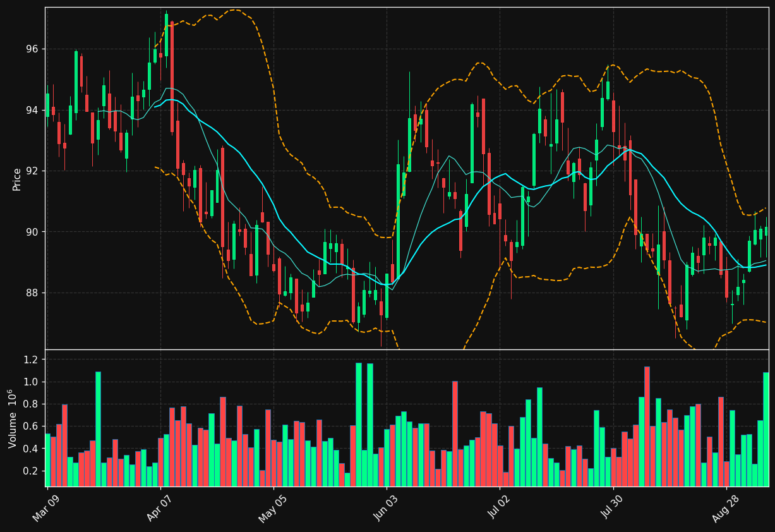The image size is (775, 532).
Task: Click the Apr 07 date label
Action: [160, 507]
